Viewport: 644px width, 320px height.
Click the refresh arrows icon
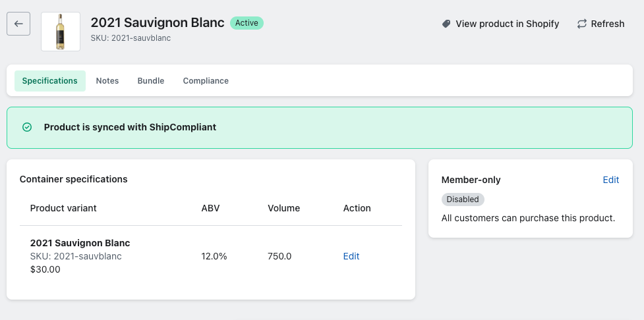tap(582, 24)
